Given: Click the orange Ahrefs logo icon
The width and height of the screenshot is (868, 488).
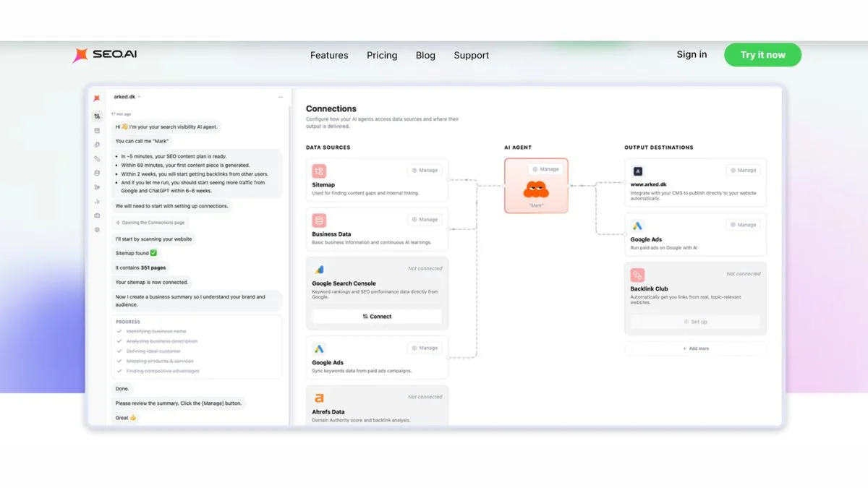Looking at the screenshot, I should pyautogui.click(x=319, y=398).
